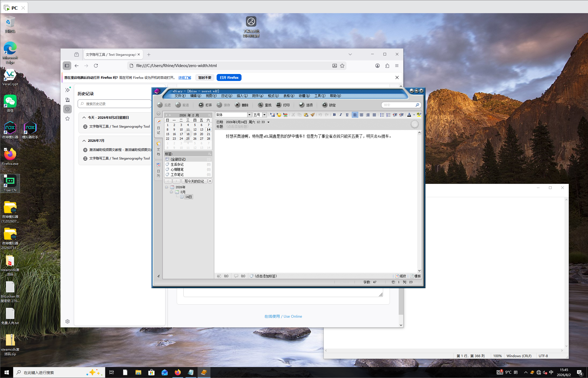Click the font color A icon
Image resolution: width=588 pixels, height=378 pixels.
pyautogui.click(x=409, y=115)
